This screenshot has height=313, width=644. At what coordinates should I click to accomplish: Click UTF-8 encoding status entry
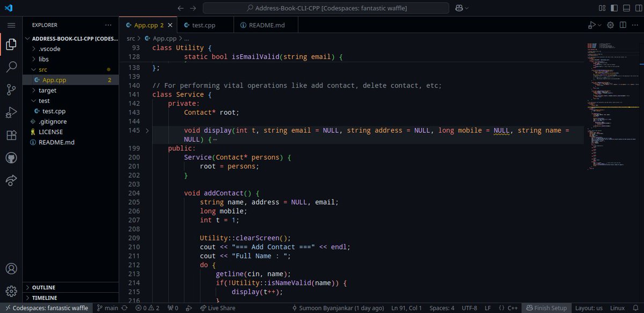469,308
